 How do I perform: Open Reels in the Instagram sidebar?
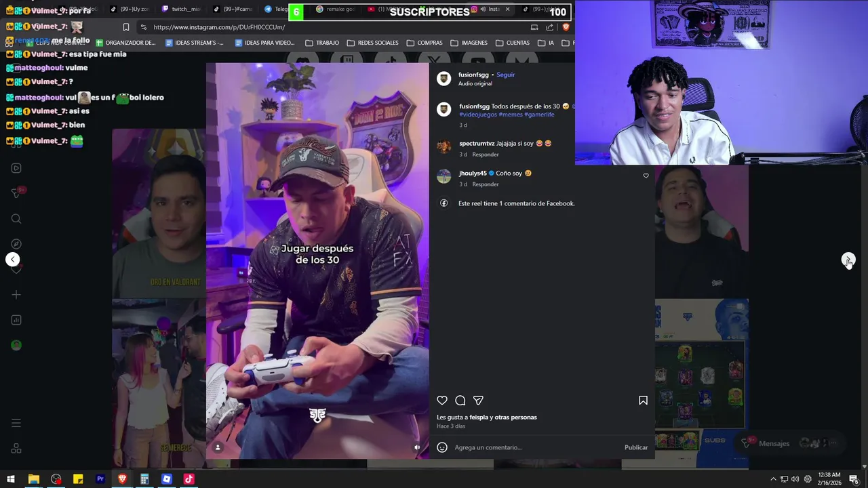tap(16, 168)
